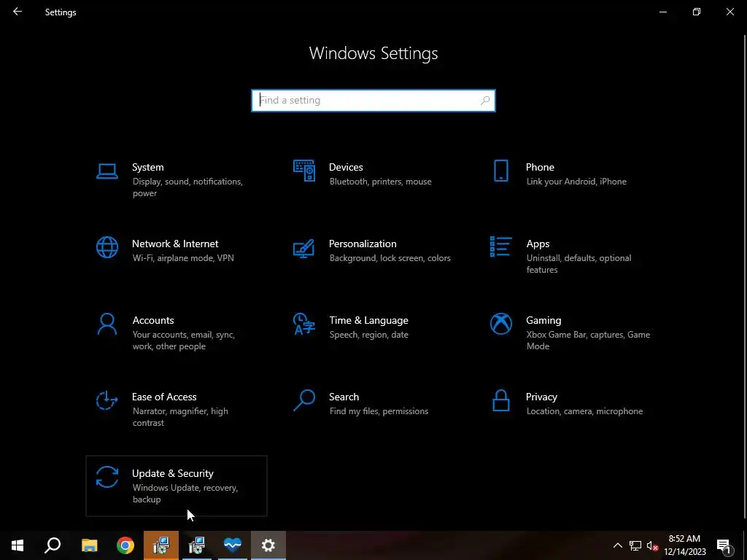The height and width of the screenshot is (560, 747).
Task: Open the Privacy padlock icon
Action: pos(500,400)
